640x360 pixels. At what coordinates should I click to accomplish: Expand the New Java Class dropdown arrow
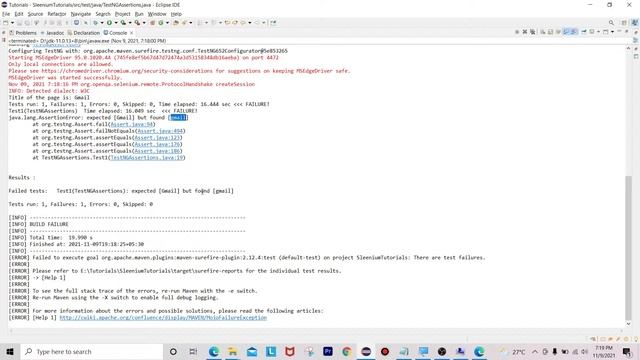167,23
